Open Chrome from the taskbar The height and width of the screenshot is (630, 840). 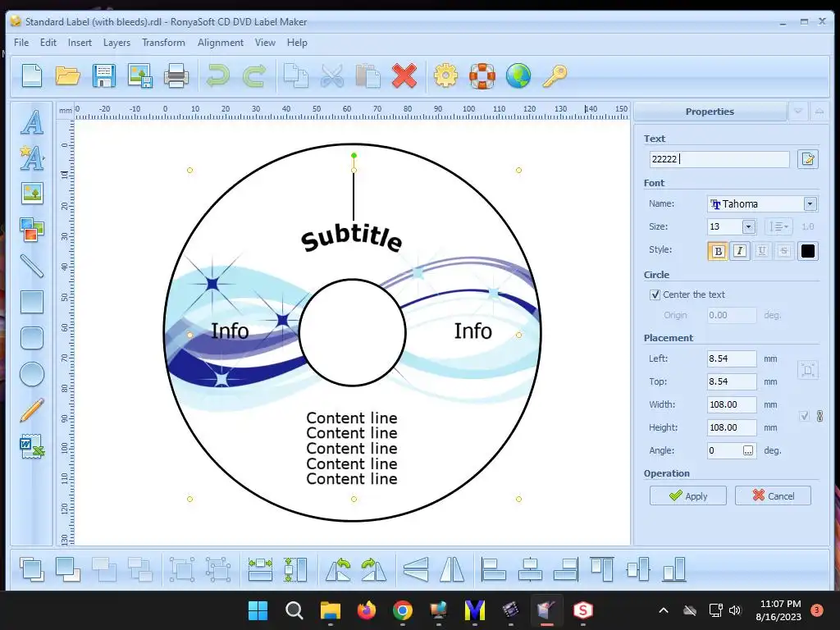tap(402, 610)
